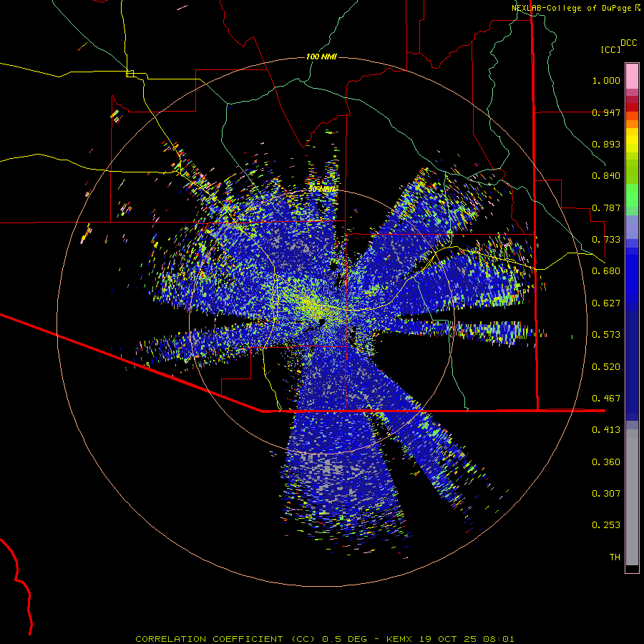Click the KEMX timestamp caption at the bottom
The height and width of the screenshot is (644, 644).
pyautogui.click(x=325, y=639)
